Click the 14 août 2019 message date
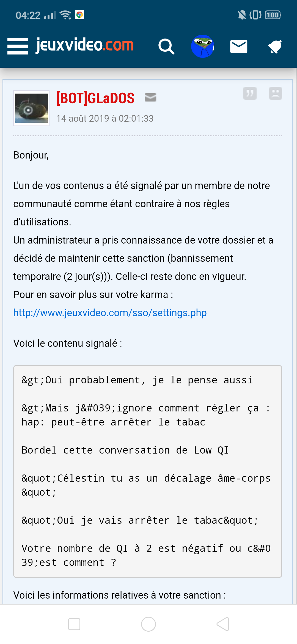This screenshot has width=297, height=644. click(x=105, y=119)
